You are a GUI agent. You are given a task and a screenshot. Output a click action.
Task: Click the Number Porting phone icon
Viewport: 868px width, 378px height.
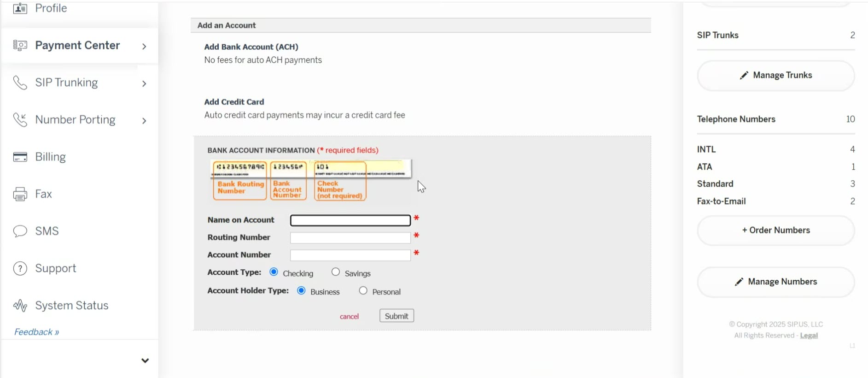pyautogui.click(x=20, y=120)
